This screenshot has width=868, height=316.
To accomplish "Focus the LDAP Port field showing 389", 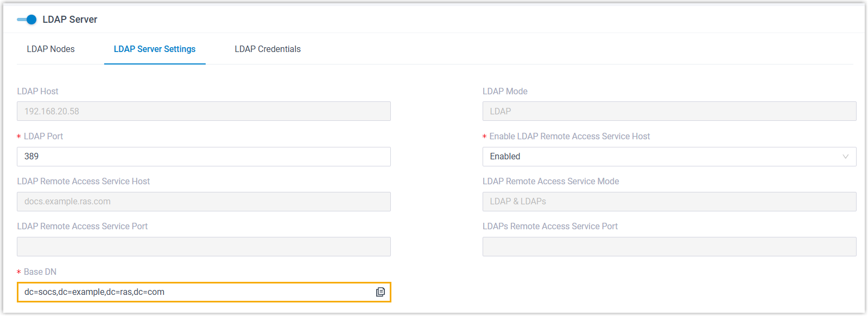I will (204, 157).
